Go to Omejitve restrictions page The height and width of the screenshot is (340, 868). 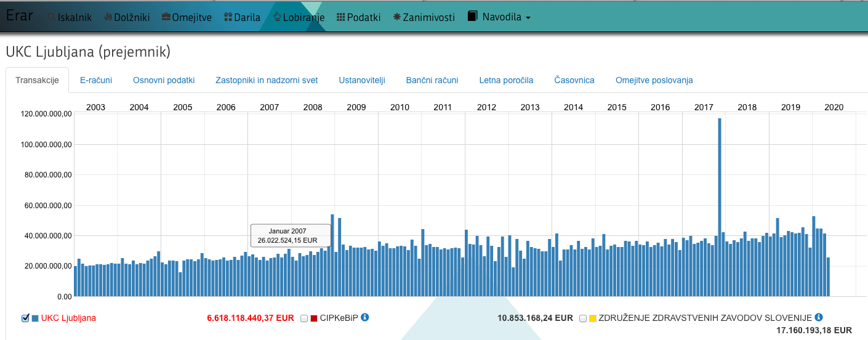click(187, 17)
